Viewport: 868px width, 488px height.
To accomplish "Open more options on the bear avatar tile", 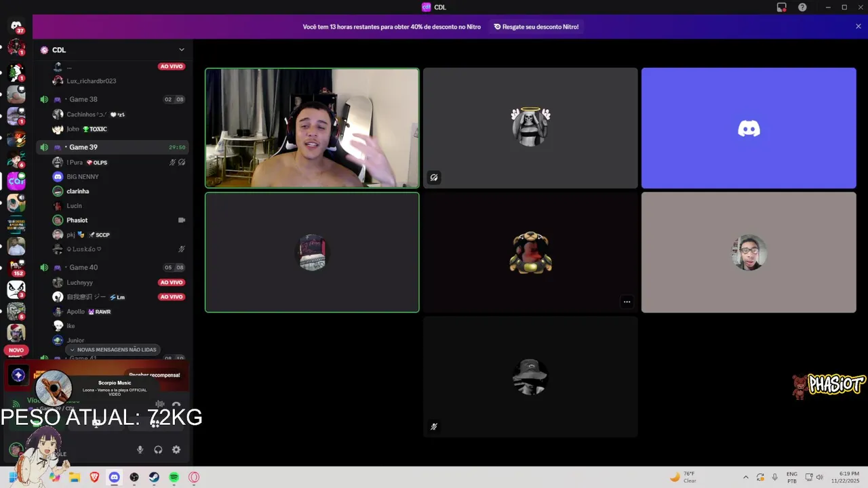I will coord(627,302).
